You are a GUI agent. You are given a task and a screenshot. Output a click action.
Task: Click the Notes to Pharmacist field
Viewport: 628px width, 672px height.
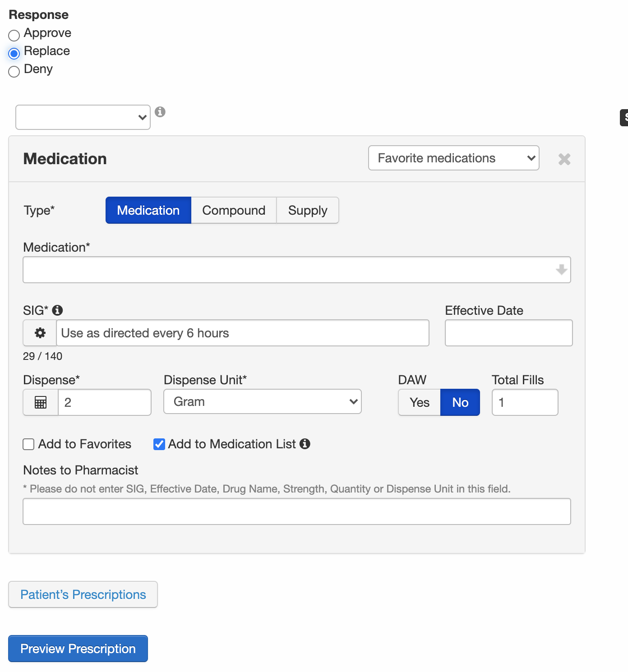(x=297, y=511)
